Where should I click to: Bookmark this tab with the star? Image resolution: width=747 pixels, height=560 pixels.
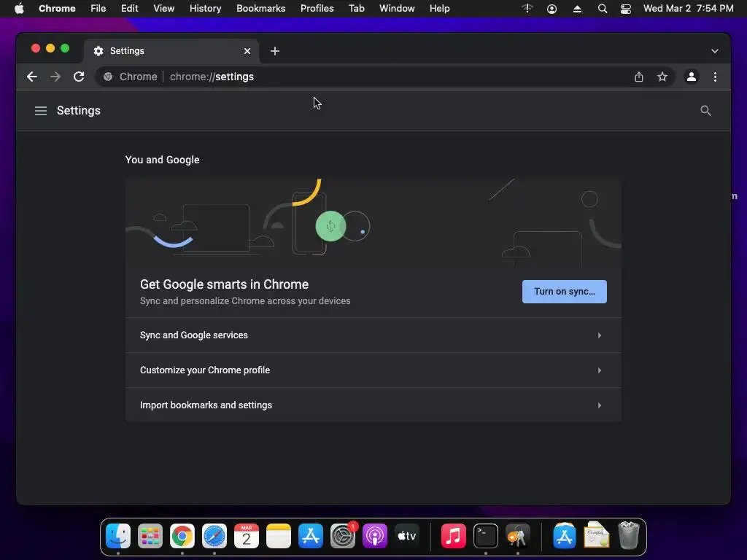click(662, 77)
